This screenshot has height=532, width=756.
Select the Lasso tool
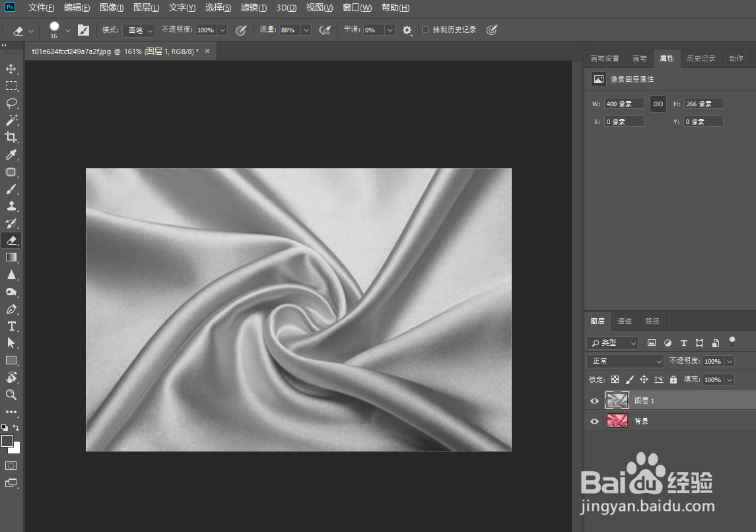click(x=11, y=103)
